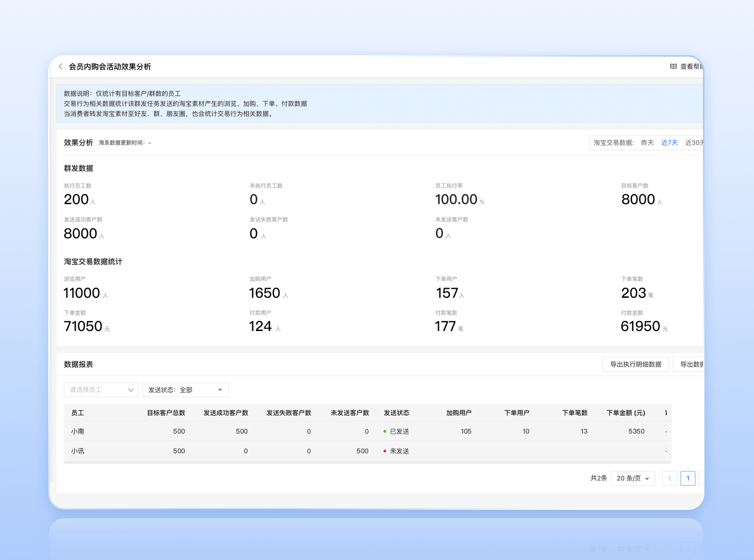Switch to 近30天 data range
This screenshot has height=560, width=754.
point(694,143)
